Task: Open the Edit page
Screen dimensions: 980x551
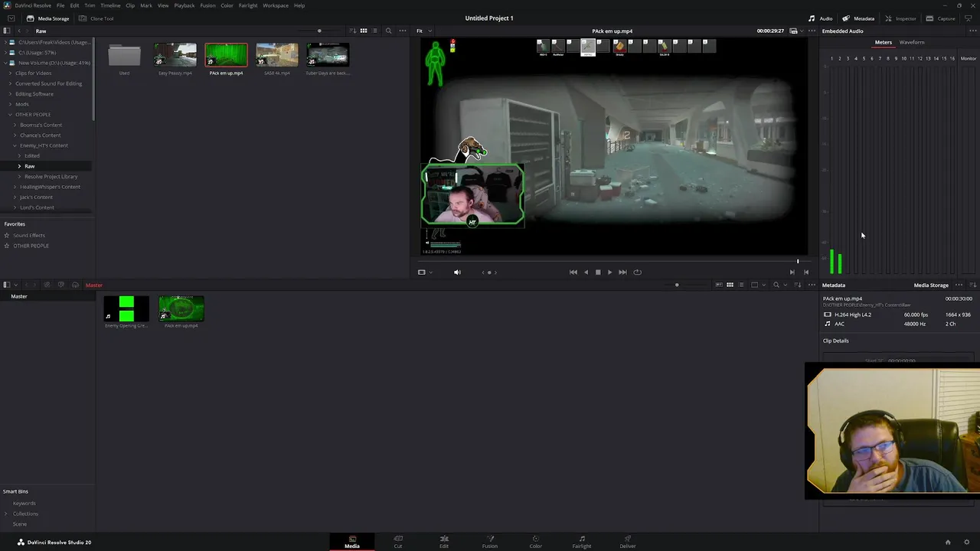Action: click(x=444, y=542)
